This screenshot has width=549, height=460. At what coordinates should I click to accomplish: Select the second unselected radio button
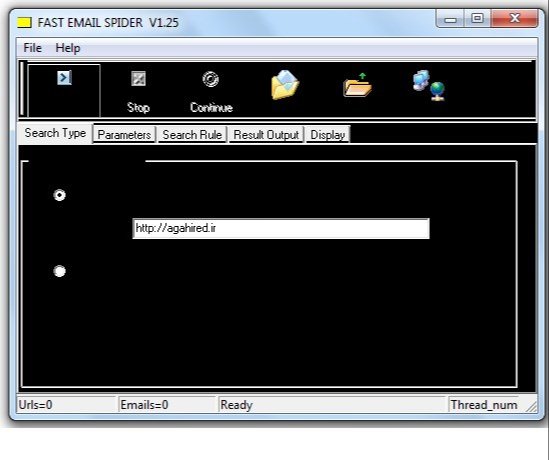(60, 271)
